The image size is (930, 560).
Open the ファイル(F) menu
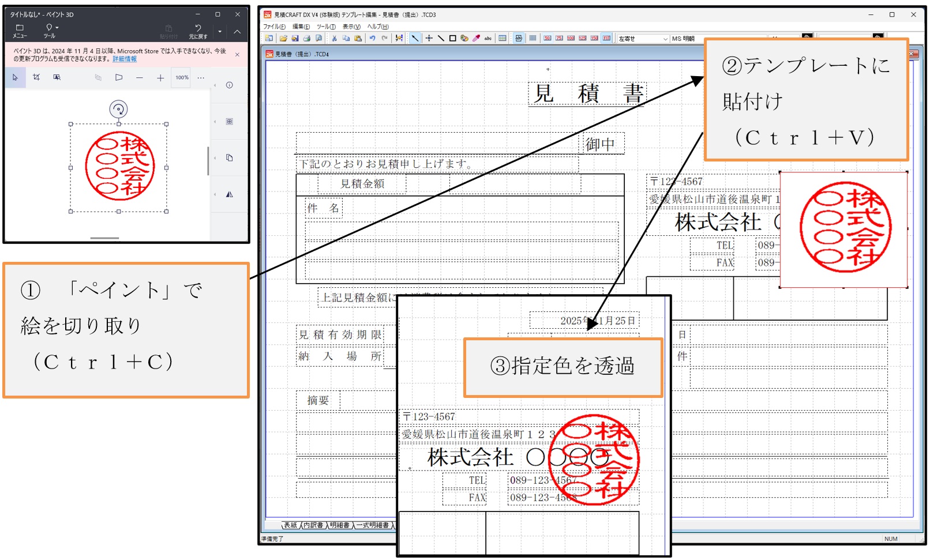tap(274, 27)
